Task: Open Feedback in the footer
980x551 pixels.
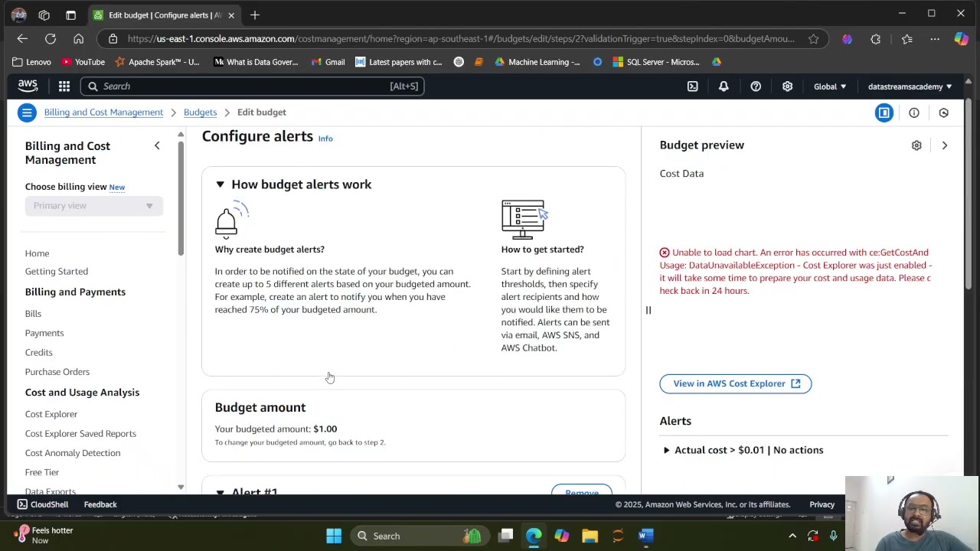Action: [x=100, y=504]
